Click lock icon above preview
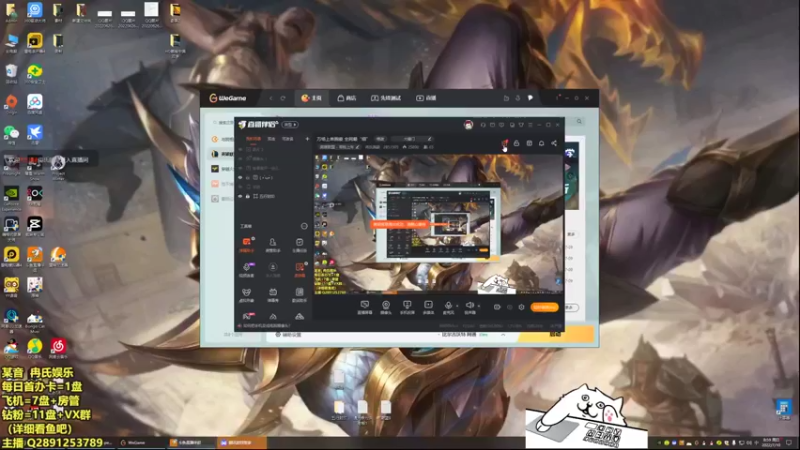Screen dimensions: 800x450 (516, 143)
